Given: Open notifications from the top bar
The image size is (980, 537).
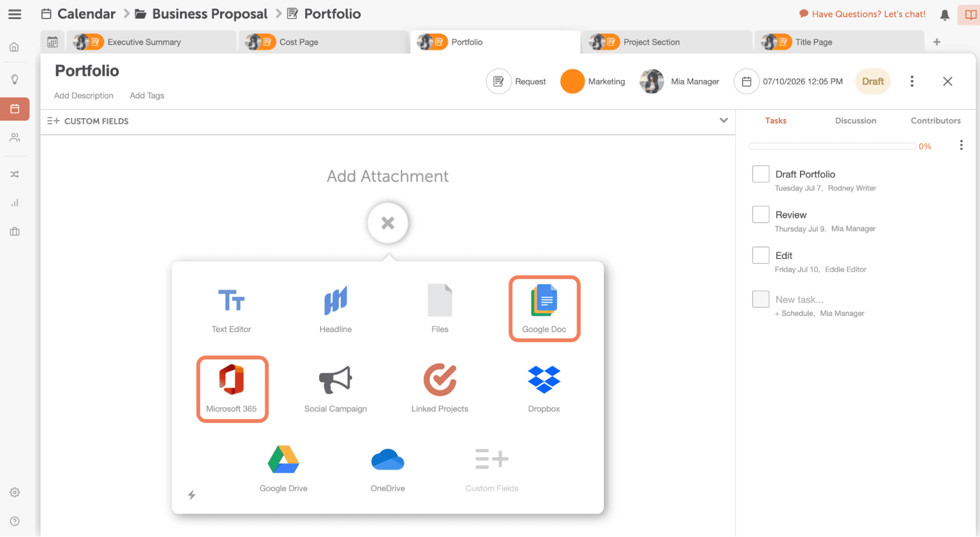Looking at the screenshot, I should click(944, 14).
